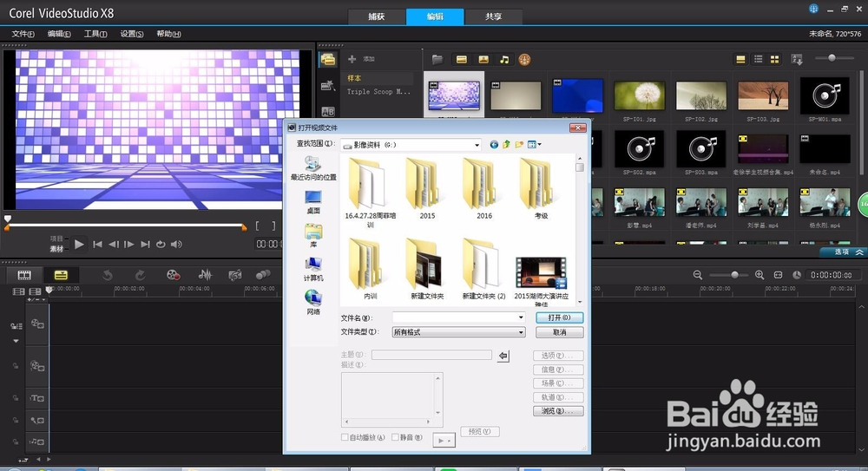Toggle the show audio files filter in the library
This screenshot has width=868, height=471.
(504, 59)
